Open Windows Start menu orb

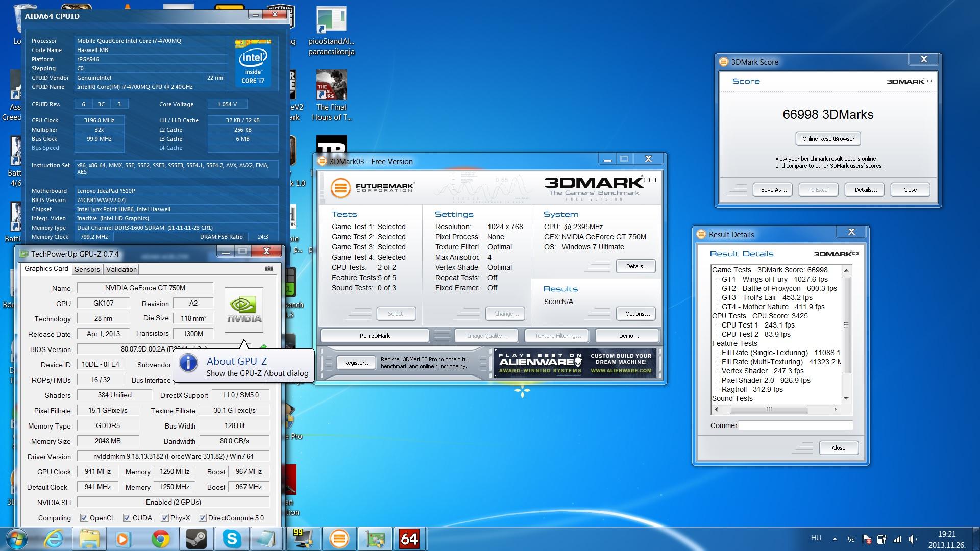click(x=17, y=539)
